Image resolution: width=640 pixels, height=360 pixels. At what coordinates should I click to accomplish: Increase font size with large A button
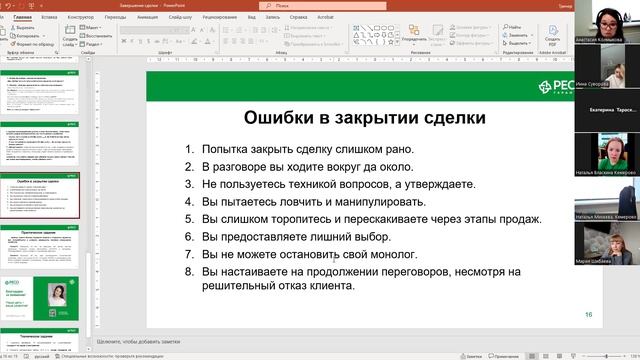(x=193, y=30)
